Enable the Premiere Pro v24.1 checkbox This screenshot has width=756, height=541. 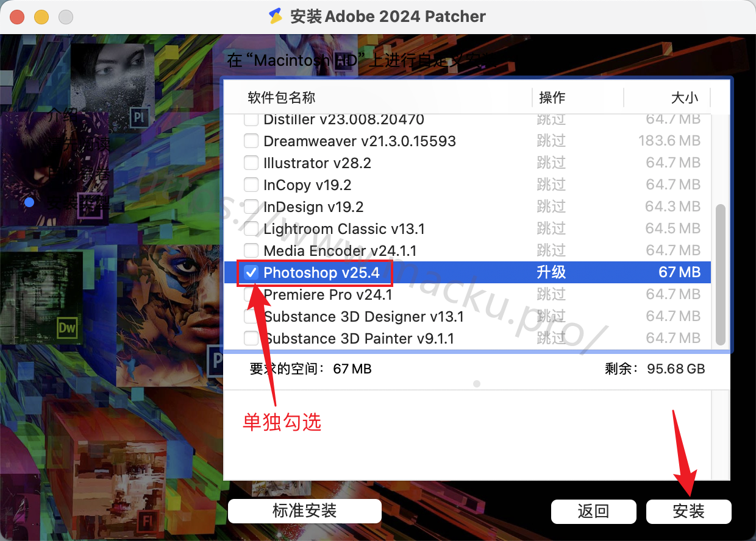251,294
